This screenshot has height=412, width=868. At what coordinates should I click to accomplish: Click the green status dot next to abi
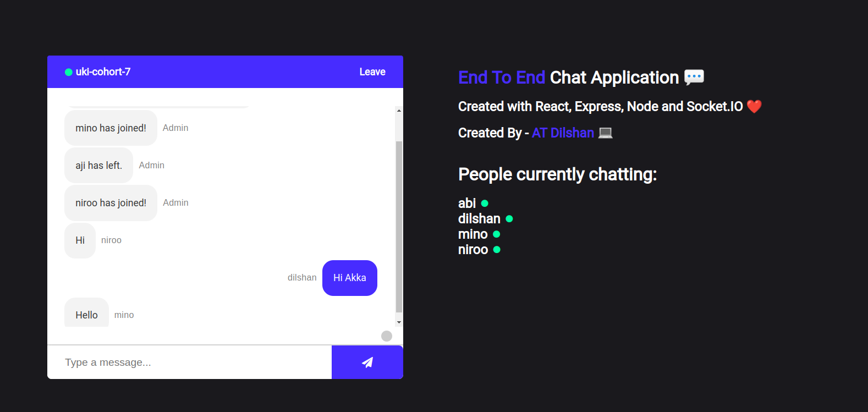coord(485,204)
